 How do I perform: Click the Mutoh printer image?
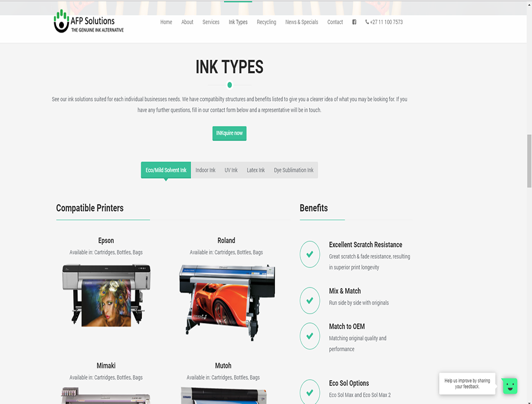tap(223, 396)
